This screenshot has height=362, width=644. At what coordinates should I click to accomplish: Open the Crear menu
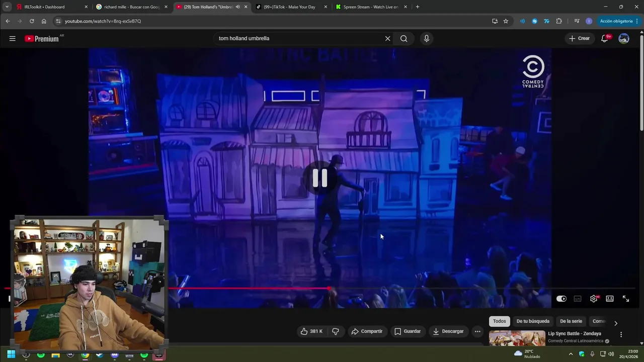(x=579, y=39)
